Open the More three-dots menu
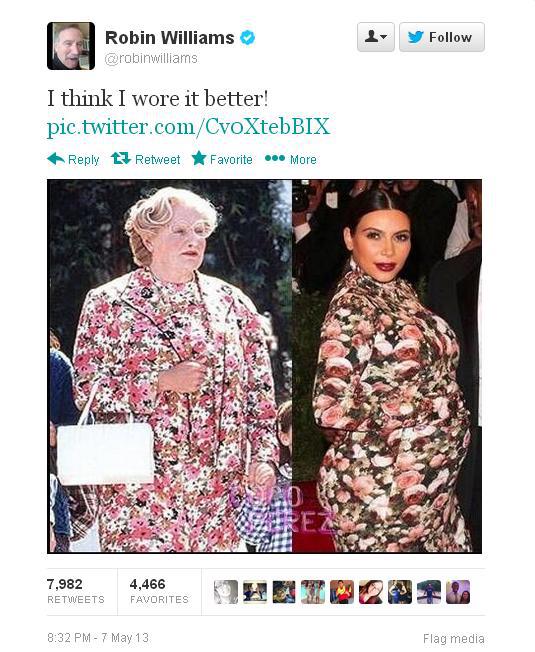 coord(275,158)
